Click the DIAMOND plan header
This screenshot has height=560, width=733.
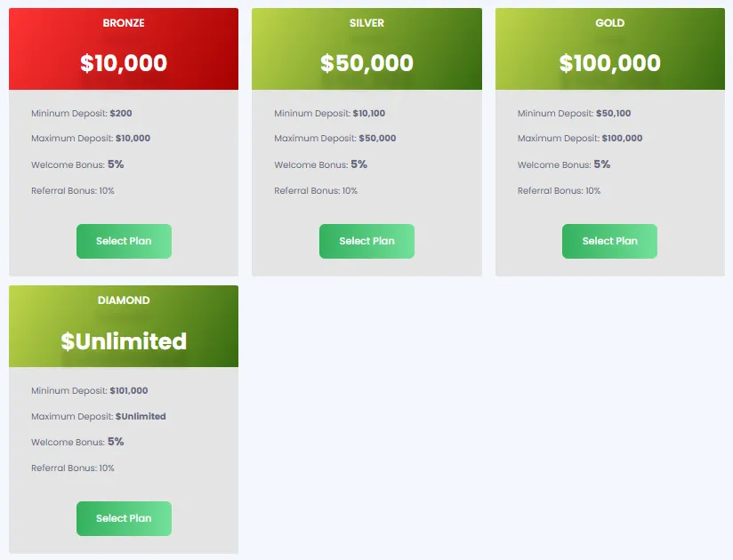coord(124,300)
